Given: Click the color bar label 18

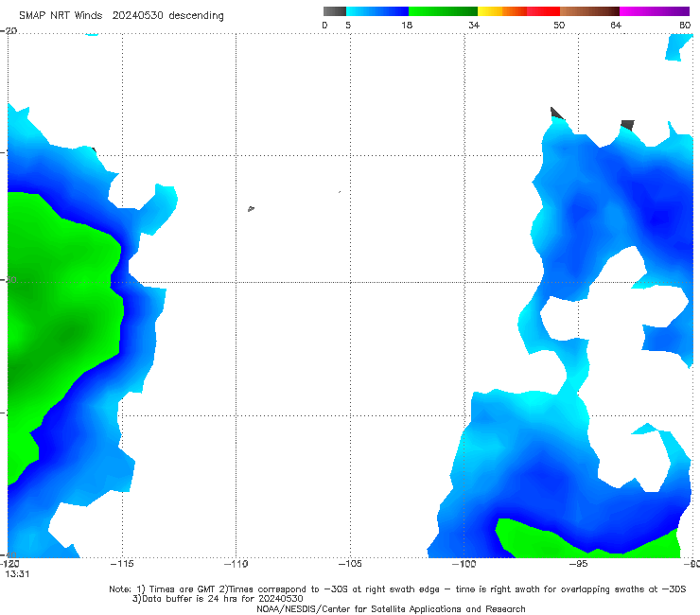Looking at the screenshot, I should [407, 25].
